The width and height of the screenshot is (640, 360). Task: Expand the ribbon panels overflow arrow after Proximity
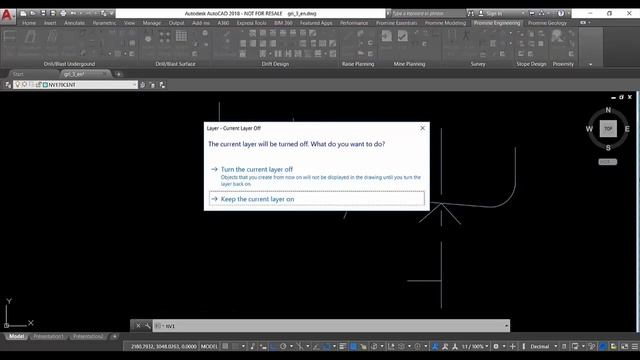coord(590,64)
